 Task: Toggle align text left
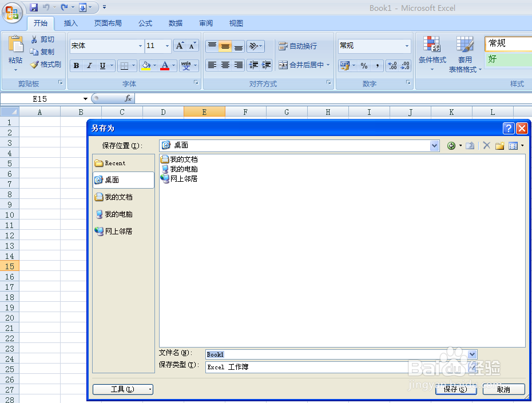point(212,65)
